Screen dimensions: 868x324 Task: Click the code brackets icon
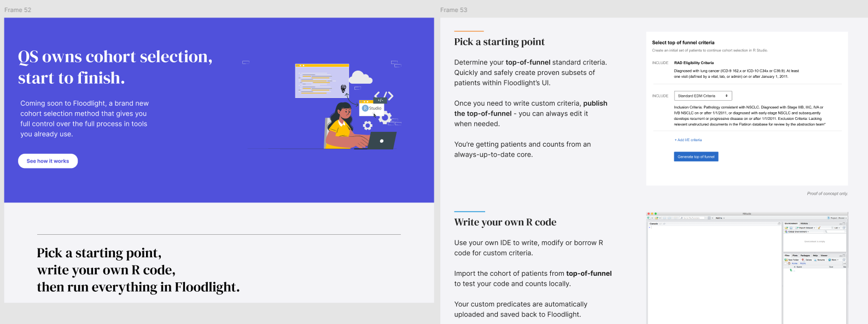tap(384, 96)
